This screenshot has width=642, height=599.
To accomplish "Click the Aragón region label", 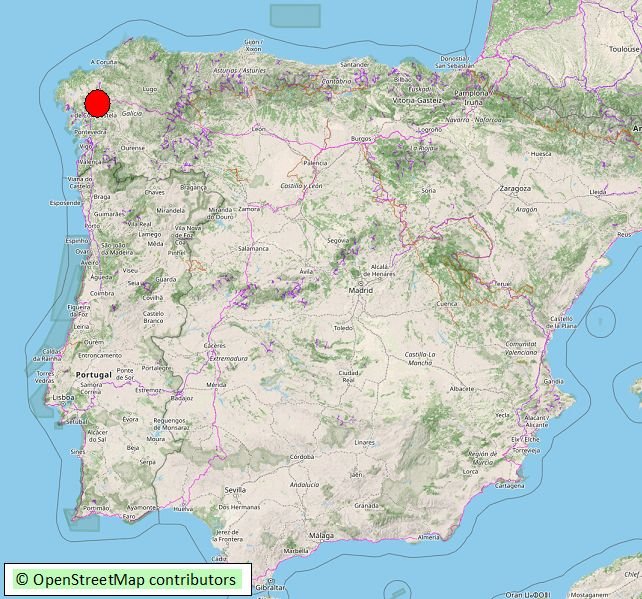I will [x=527, y=209].
